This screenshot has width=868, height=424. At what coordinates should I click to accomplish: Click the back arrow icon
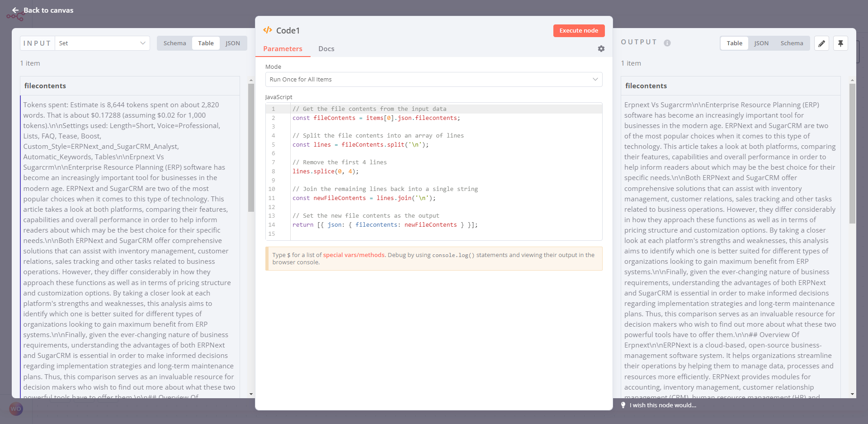pyautogui.click(x=15, y=10)
